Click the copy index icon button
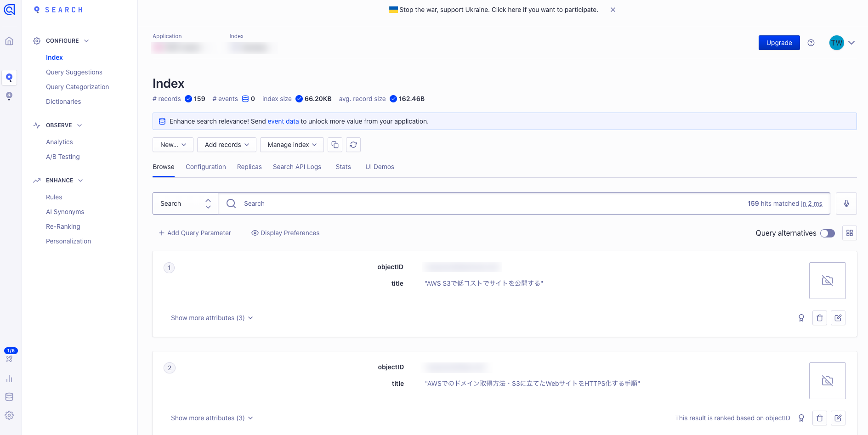This screenshot has width=868, height=435. (335, 145)
